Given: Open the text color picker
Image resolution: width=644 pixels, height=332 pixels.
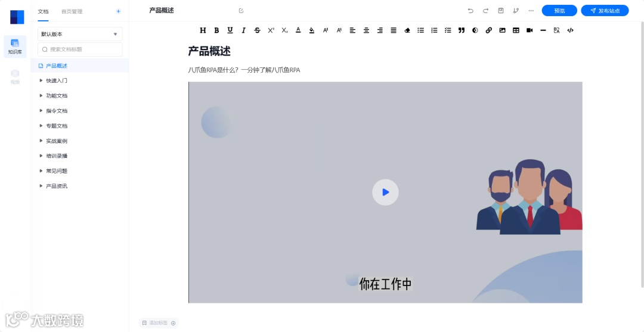Looking at the screenshot, I should (x=298, y=30).
